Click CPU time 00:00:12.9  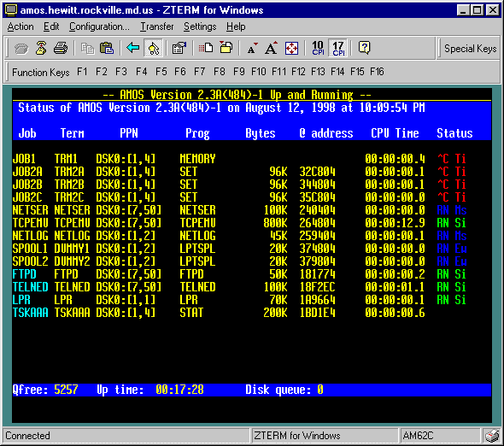tap(395, 223)
